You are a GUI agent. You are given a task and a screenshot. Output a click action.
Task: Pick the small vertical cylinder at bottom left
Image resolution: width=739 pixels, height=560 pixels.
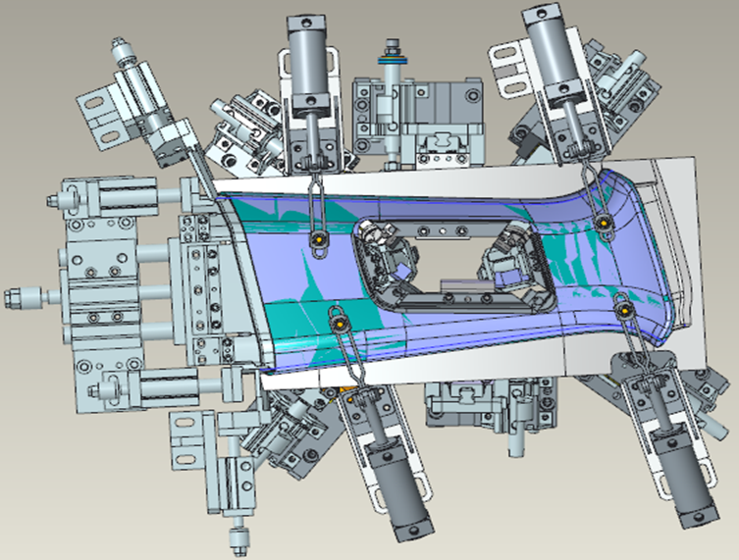click(x=238, y=499)
